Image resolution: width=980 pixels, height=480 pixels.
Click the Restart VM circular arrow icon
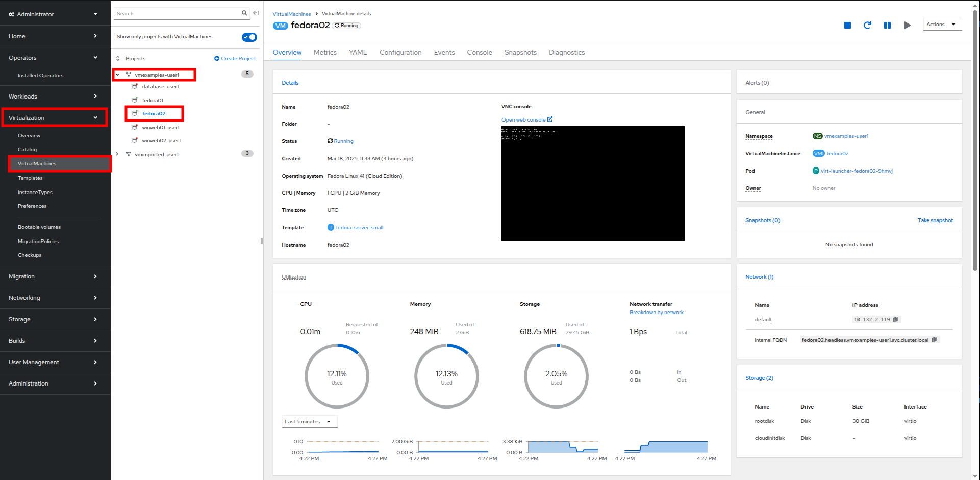(867, 25)
